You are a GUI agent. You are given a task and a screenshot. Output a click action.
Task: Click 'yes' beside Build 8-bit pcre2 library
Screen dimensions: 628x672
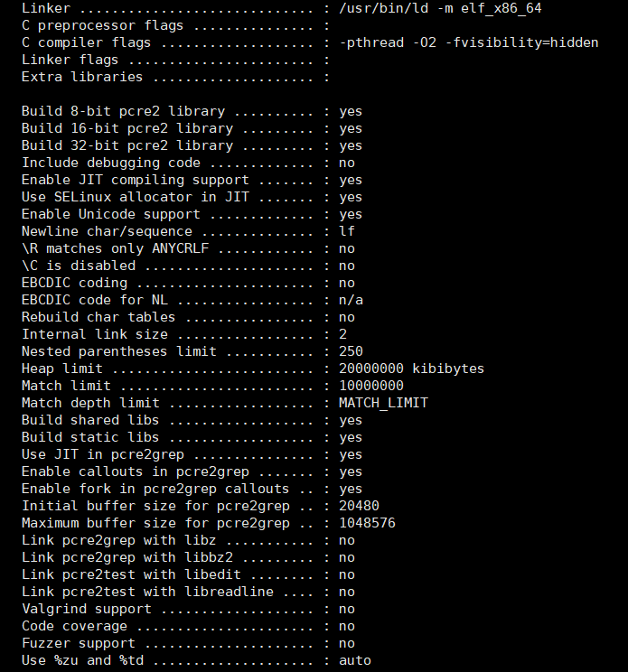351,112
